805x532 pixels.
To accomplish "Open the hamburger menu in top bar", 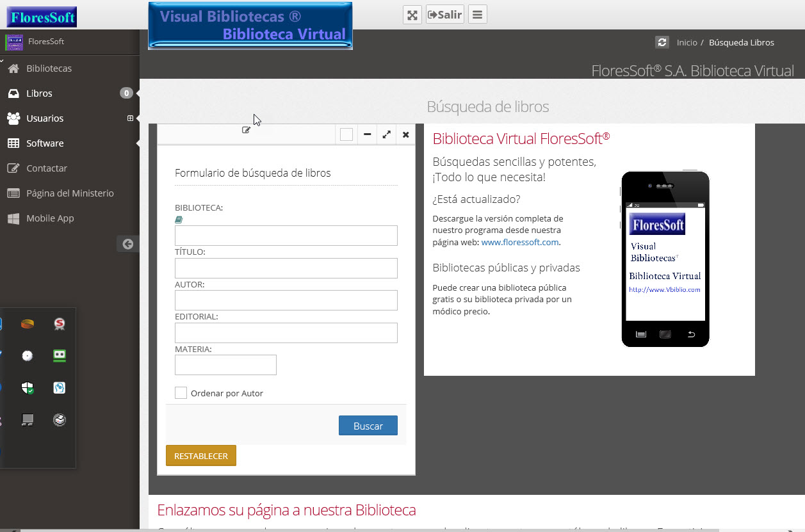I will [x=478, y=15].
